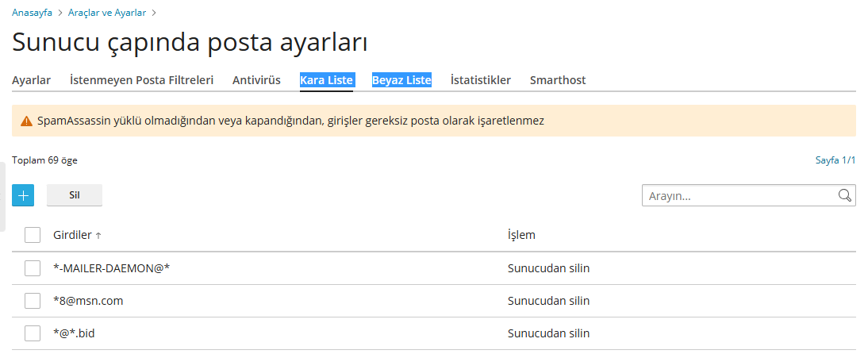Click the *-MAILER-DAEMON@* entry text

pos(111,268)
